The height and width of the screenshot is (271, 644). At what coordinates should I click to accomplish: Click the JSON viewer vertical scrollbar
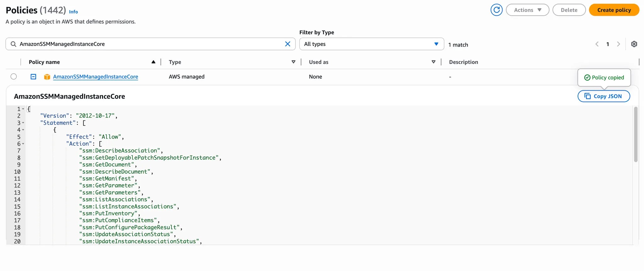click(x=636, y=135)
